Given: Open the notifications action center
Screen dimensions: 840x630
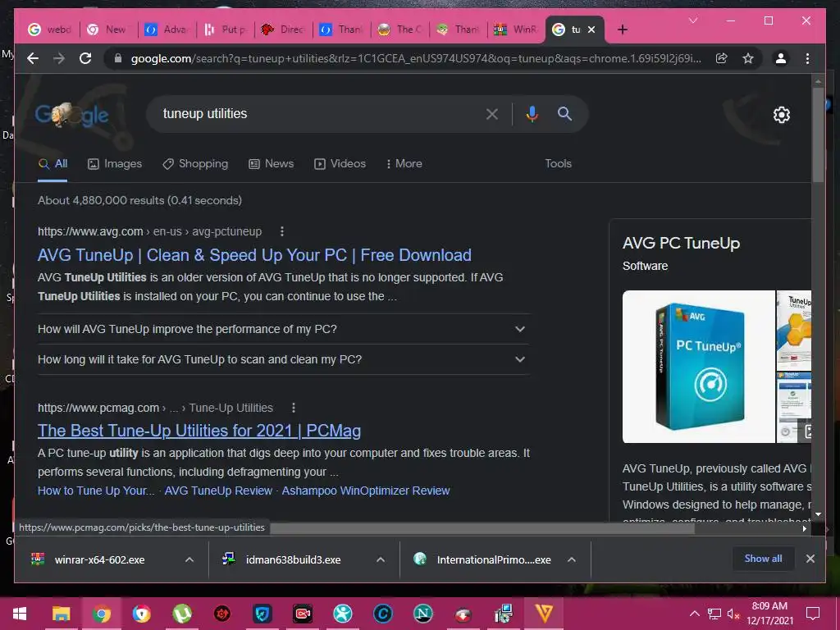Looking at the screenshot, I should point(813,614).
